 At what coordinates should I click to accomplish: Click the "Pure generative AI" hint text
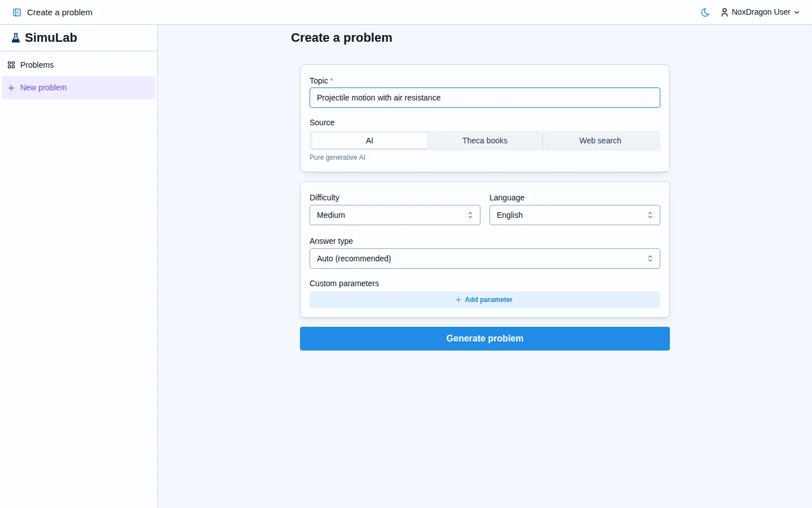click(337, 157)
